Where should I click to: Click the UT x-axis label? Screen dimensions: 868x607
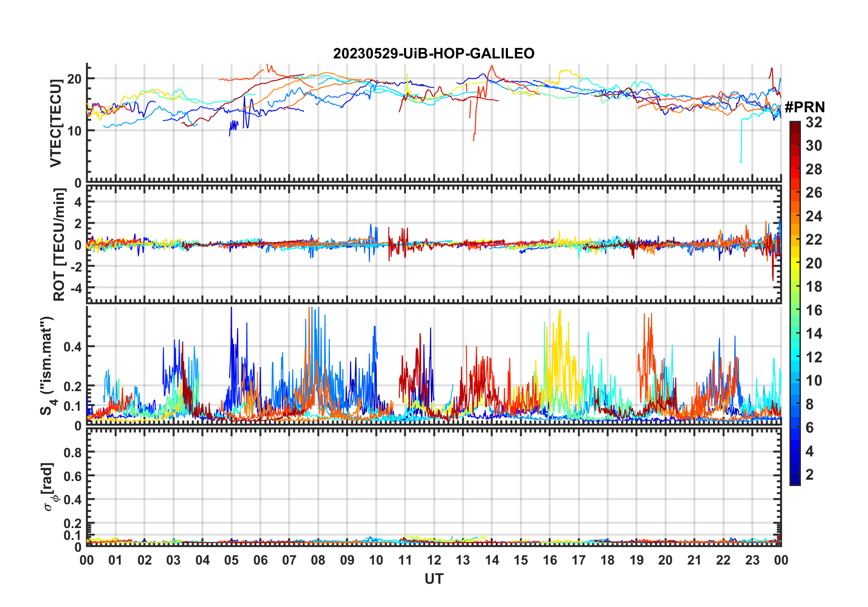(x=434, y=579)
